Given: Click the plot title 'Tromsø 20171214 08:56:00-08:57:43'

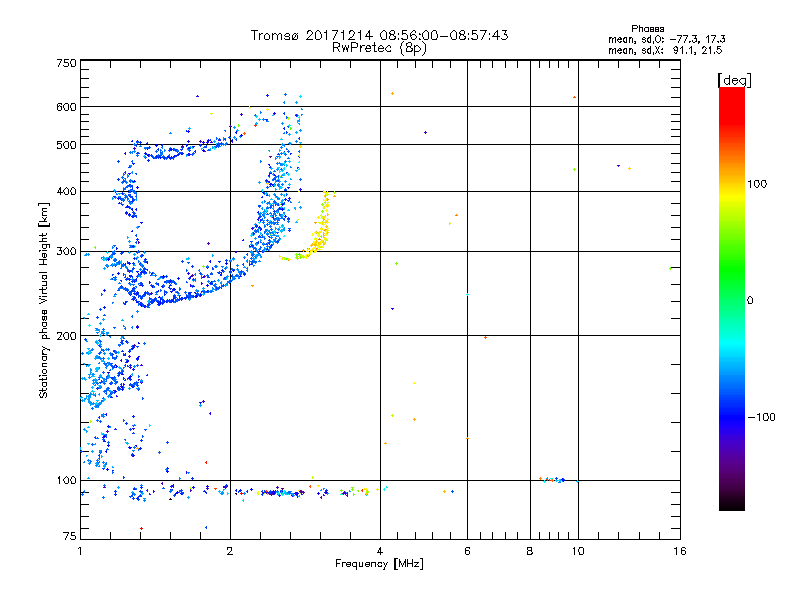Looking at the screenshot, I should (379, 35).
